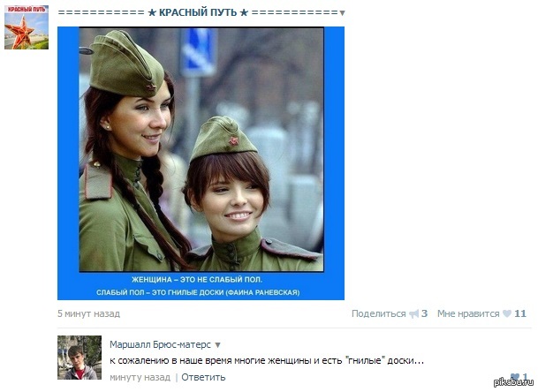Expand the arrow next to Маршалл Брюс-матерс
This screenshot has width=538, height=392.
(x=217, y=345)
